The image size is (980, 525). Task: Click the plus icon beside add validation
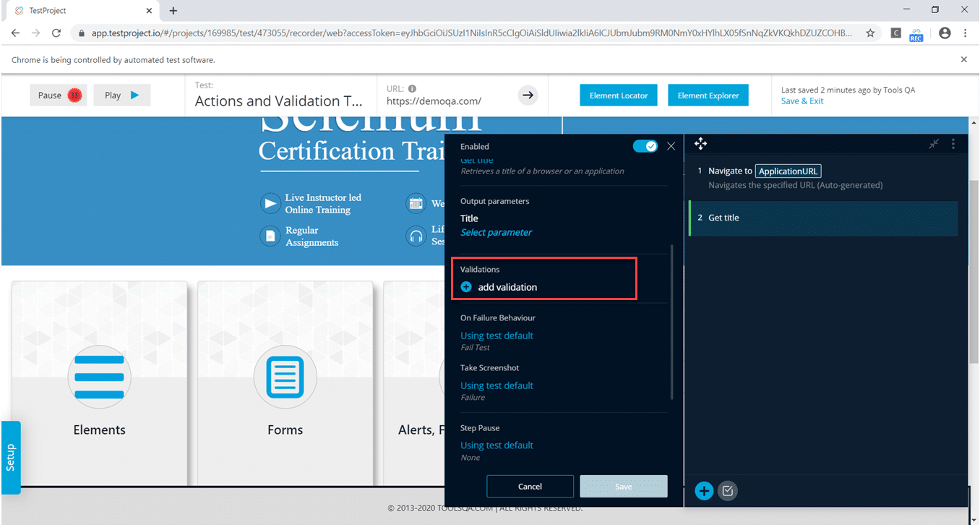click(466, 287)
